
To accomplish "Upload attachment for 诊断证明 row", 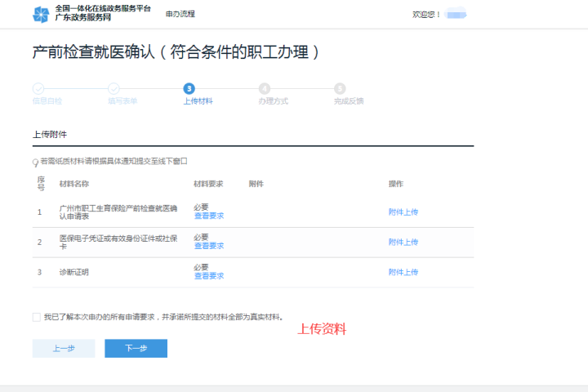I will [x=403, y=272].
